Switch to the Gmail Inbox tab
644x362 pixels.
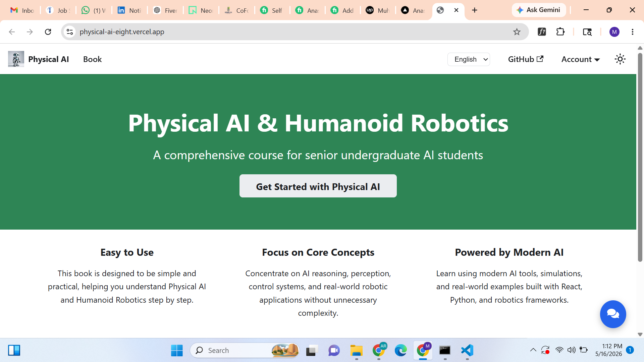(x=22, y=10)
